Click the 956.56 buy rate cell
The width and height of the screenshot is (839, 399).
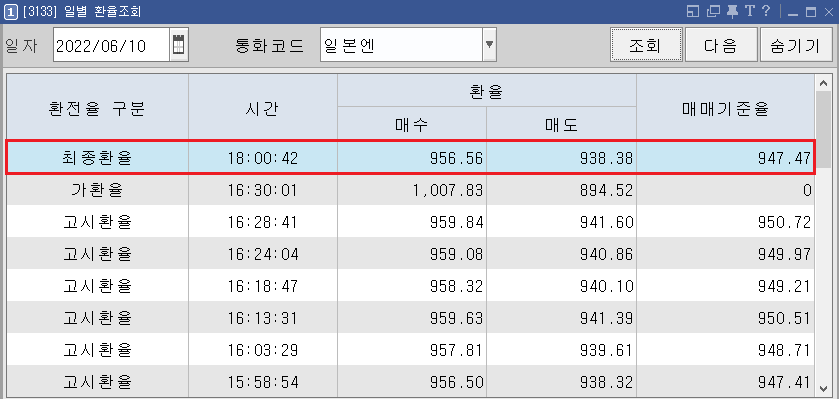pyautogui.click(x=412, y=158)
